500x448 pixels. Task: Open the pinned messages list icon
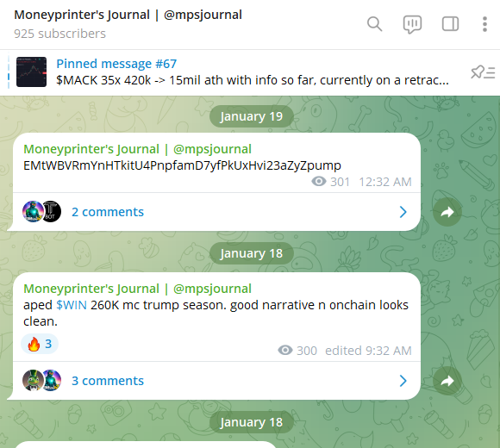(483, 72)
